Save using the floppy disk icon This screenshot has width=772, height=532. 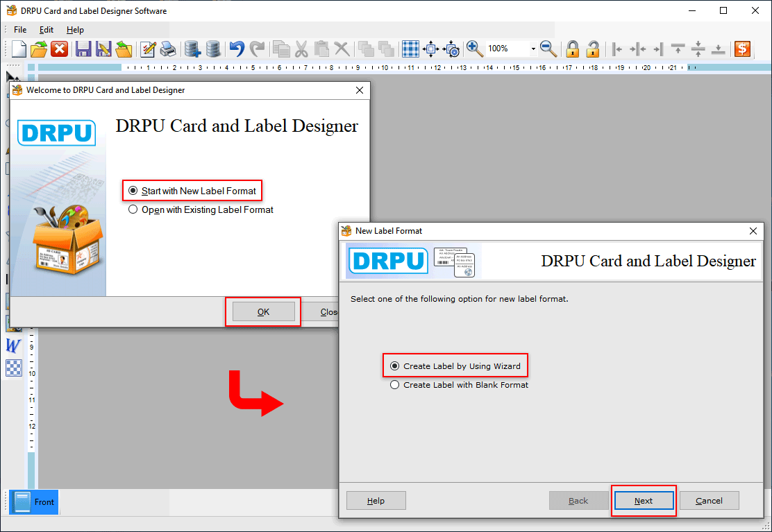(x=83, y=49)
